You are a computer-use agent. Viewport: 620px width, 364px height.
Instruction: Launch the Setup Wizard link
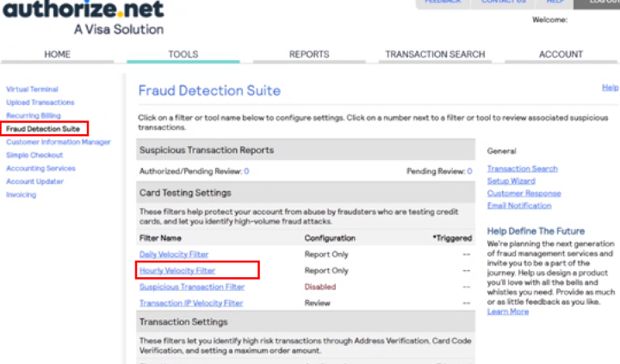tap(512, 182)
